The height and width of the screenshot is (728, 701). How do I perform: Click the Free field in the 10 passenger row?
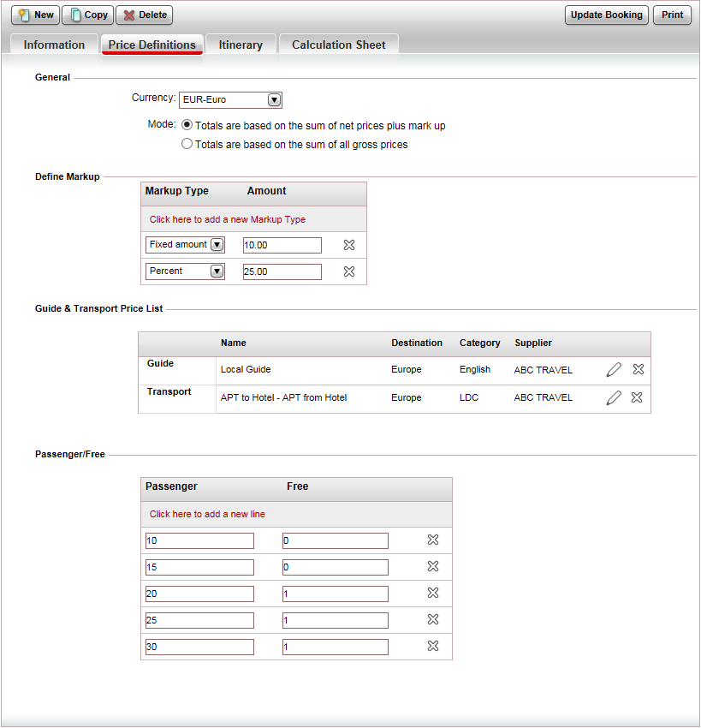(x=336, y=540)
